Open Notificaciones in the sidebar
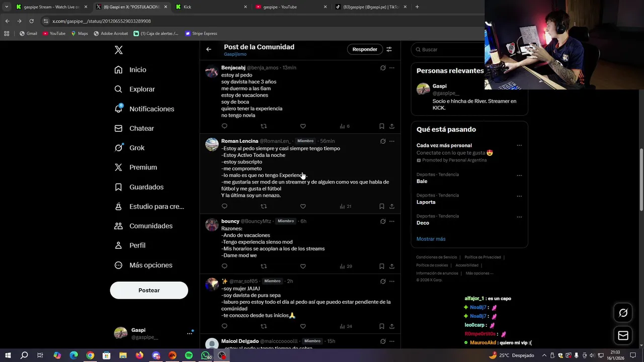The image size is (644, 362). 144,109
